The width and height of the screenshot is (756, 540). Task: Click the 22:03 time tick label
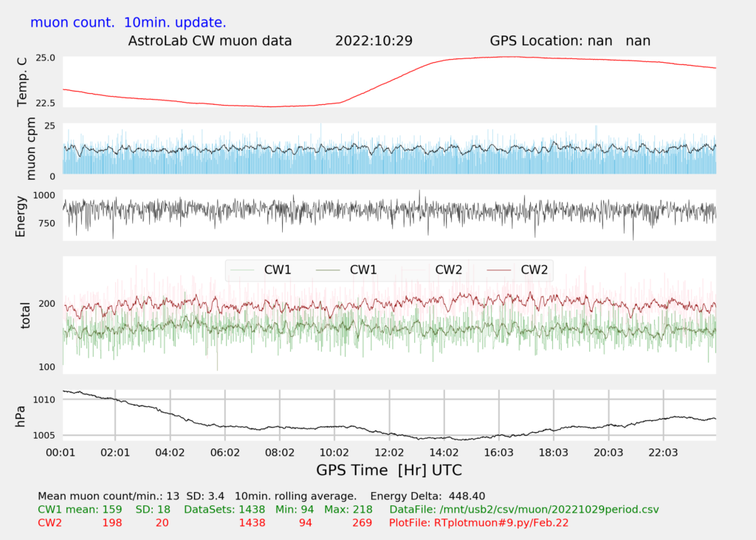click(662, 452)
